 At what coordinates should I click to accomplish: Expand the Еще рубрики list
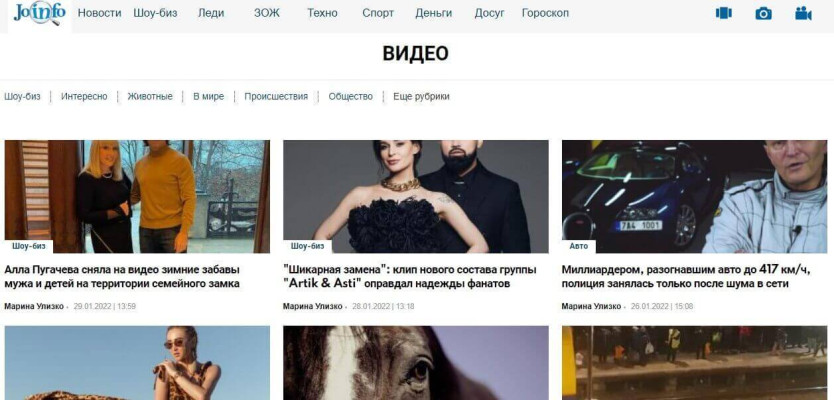[x=421, y=96]
